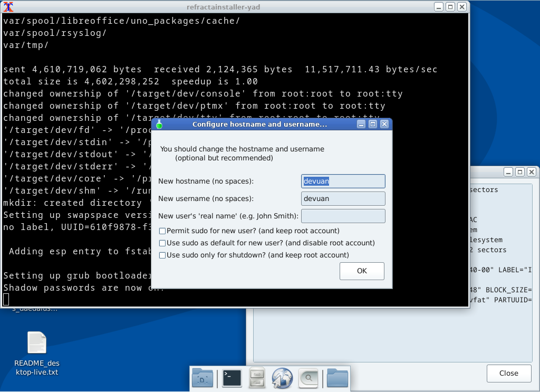The width and height of the screenshot is (540, 392).
Task: Enable 'Use sudo only for shutdown?' option
Action: [x=163, y=255]
